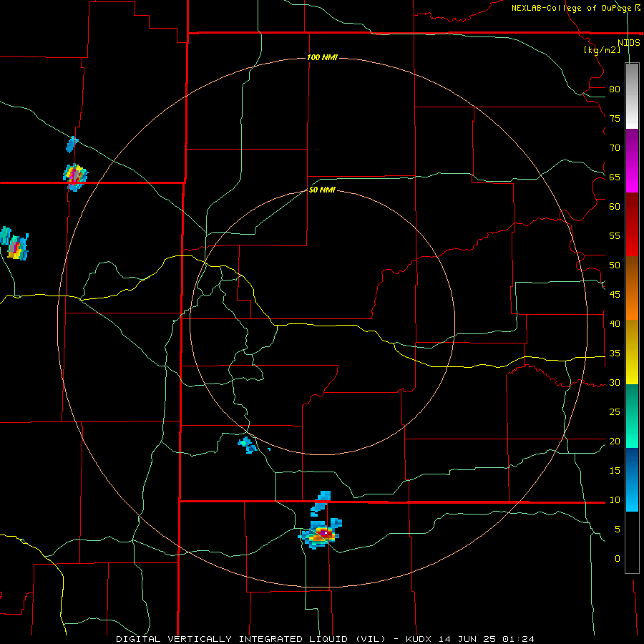Click the small blue echo north of northwest cell
Image resolution: width=644 pixels, height=644 pixels.
72,144
